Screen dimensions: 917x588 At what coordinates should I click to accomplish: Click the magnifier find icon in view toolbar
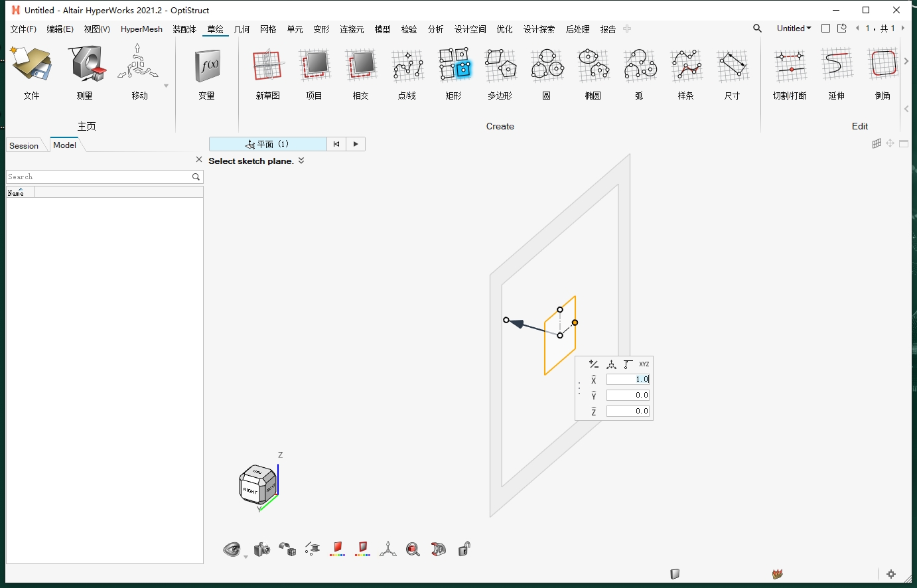(413, 549)
